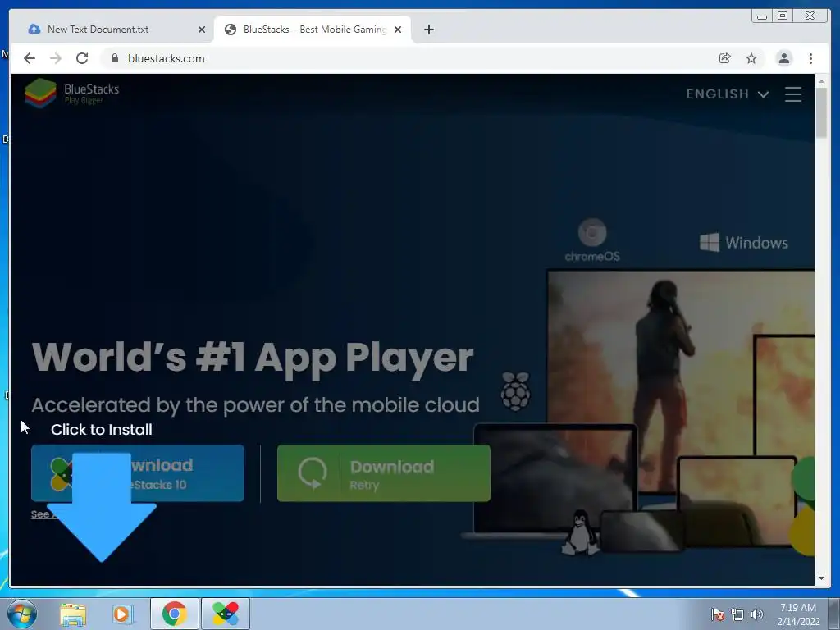
Task: Expand the ENGLISH language dropdown
Action: [727, 94]
